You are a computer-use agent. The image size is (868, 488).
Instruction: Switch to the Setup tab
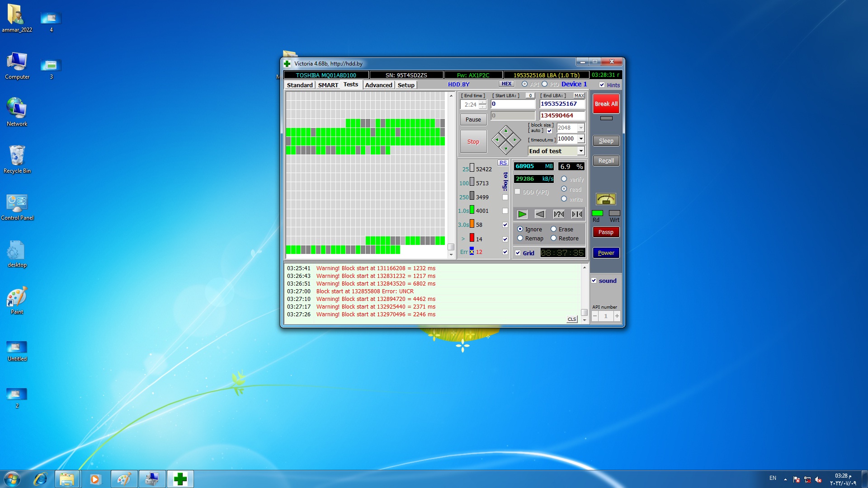click(x=406, y=85)
